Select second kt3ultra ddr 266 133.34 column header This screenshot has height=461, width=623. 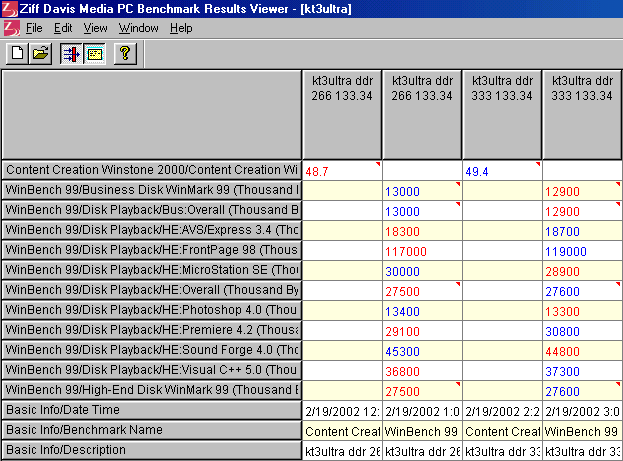click(422, 115)
